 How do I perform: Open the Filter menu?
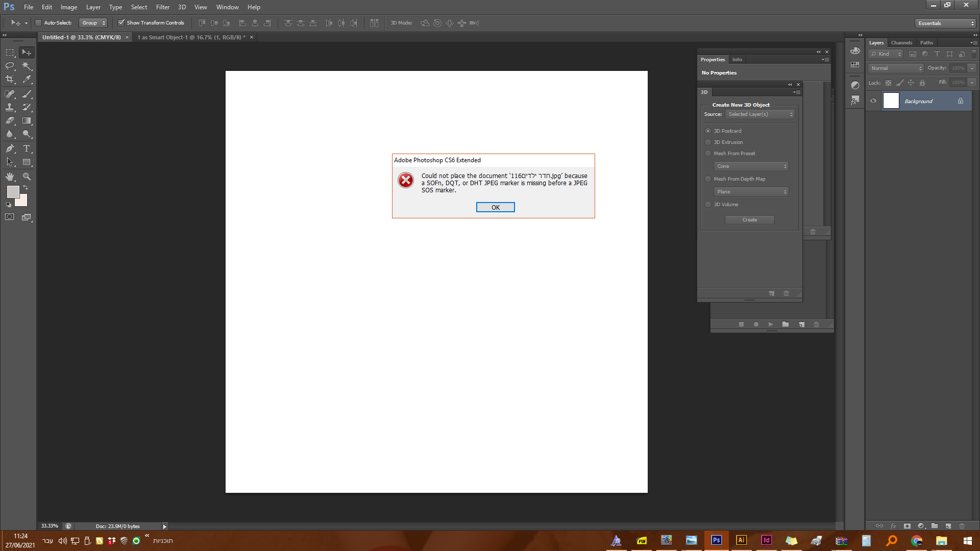(x=162, y=7)
